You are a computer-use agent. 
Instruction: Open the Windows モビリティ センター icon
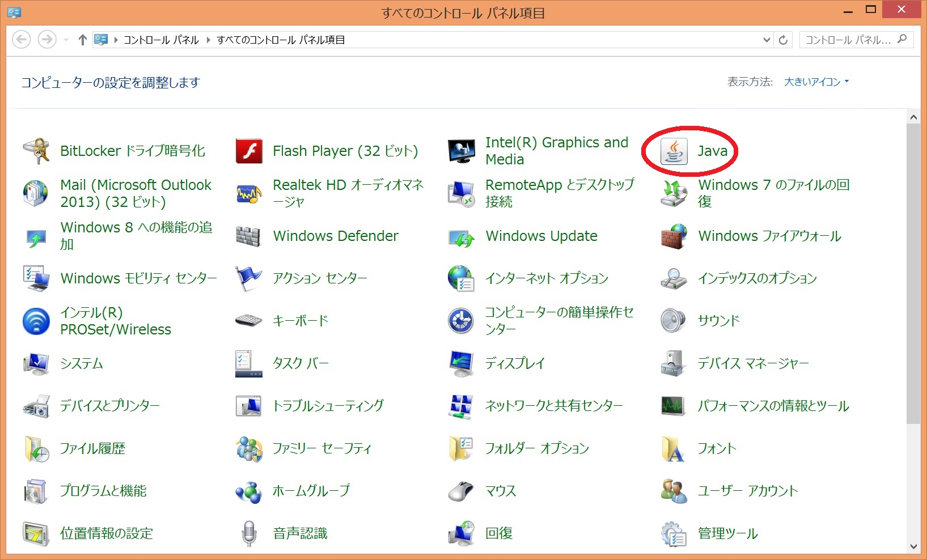point(36,278)
